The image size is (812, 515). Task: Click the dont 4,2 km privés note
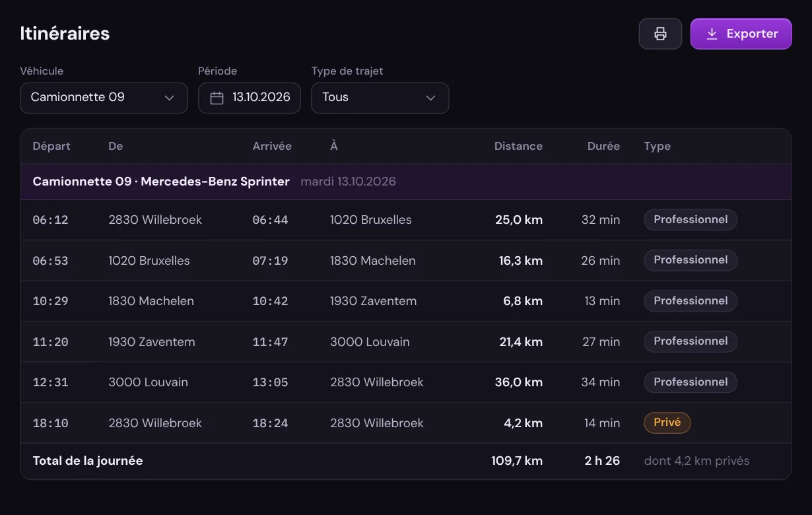click(x=697, y=461)
